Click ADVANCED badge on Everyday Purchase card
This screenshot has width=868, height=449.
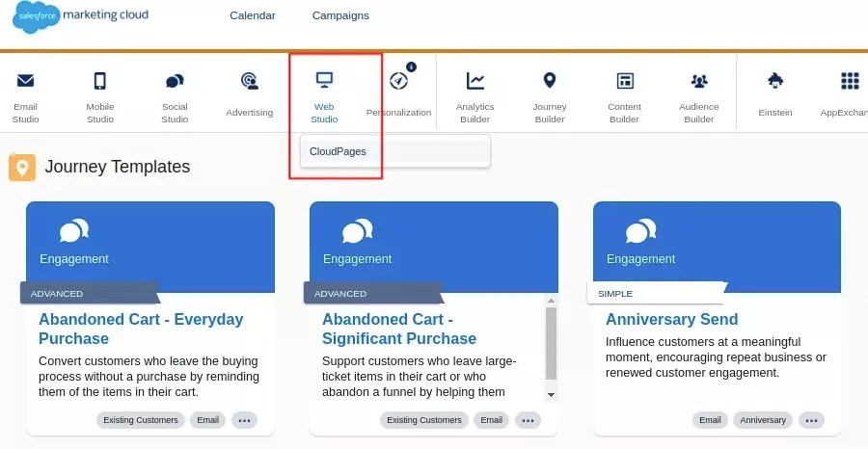[x=91, y=293]
